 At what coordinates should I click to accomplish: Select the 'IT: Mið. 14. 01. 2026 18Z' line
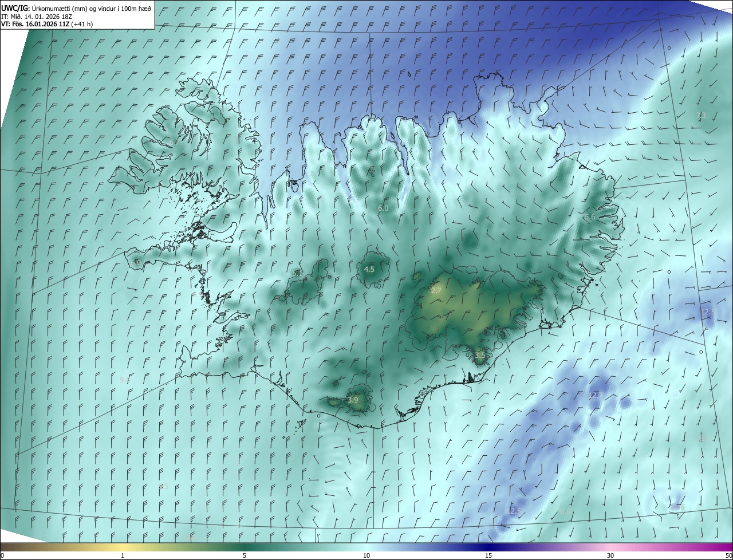[36, 16]
